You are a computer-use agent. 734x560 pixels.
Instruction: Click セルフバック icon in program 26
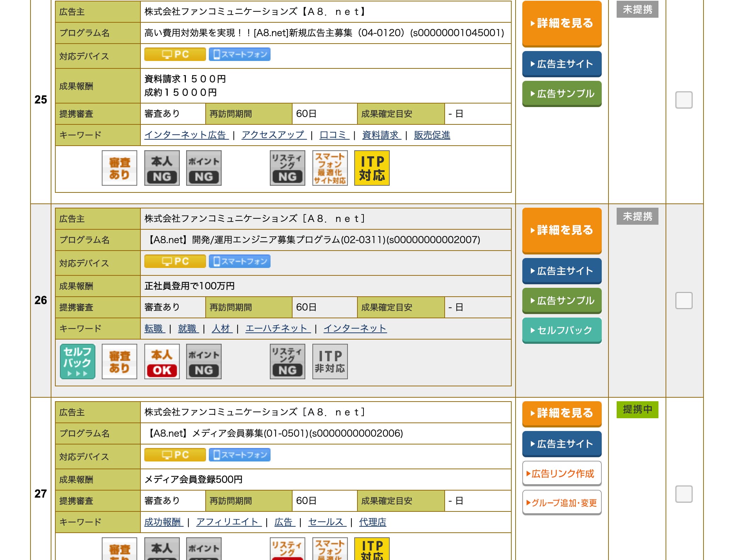tap(78, 362)
